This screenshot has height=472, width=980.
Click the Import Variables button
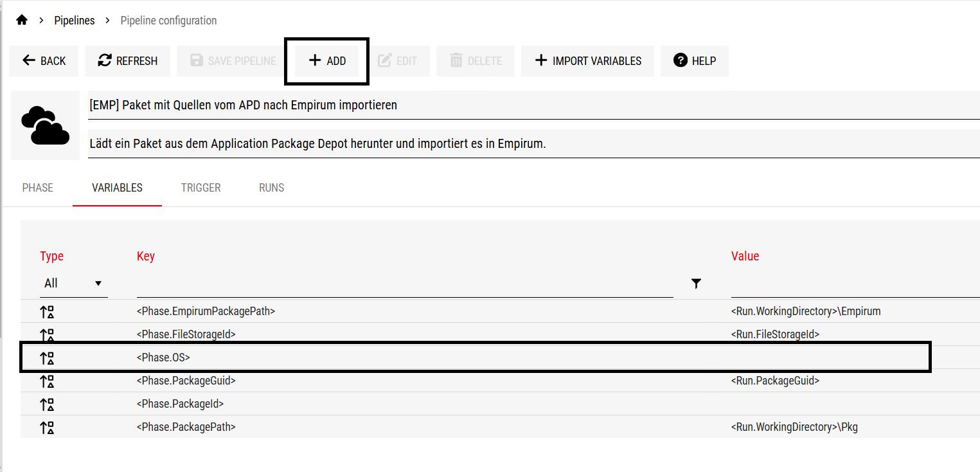pos(587,61)
